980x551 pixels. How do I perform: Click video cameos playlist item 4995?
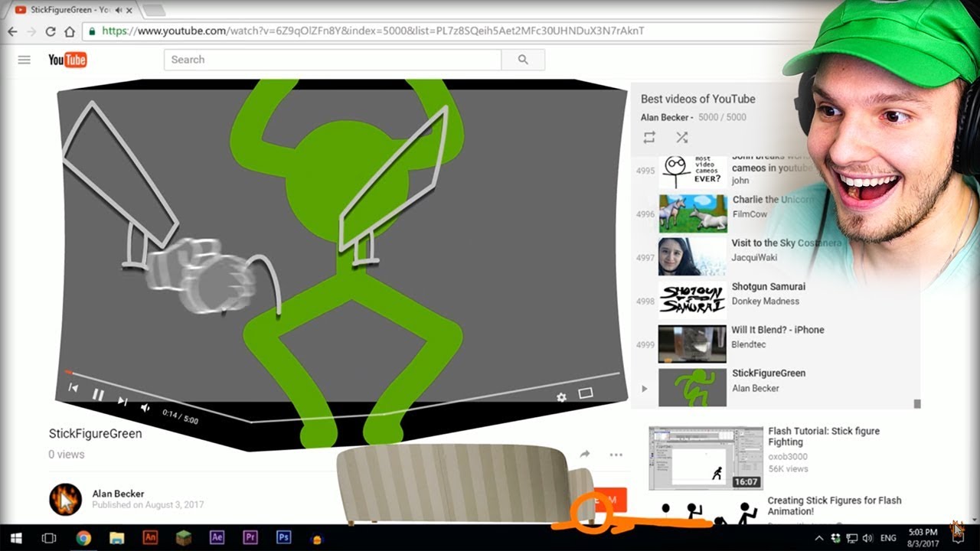coord(773,170)
